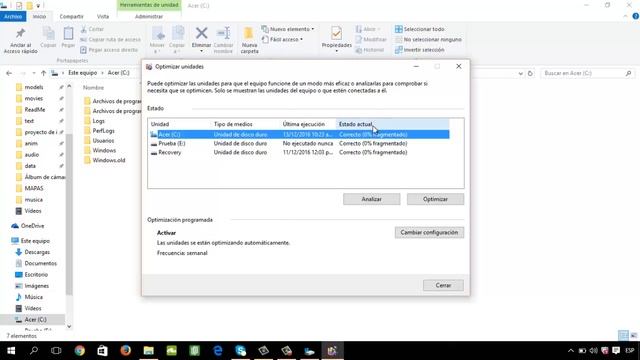Click the Propiedades ribbon icon

point(336,39)
